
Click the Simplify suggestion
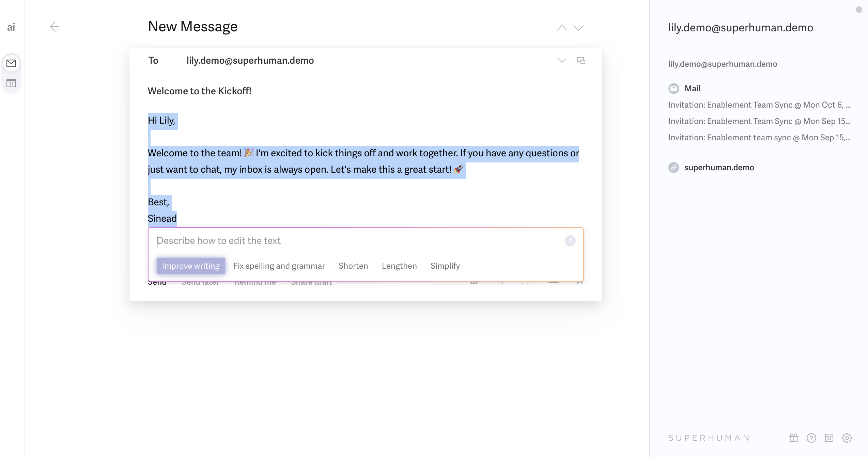click(x=445, y=266)
